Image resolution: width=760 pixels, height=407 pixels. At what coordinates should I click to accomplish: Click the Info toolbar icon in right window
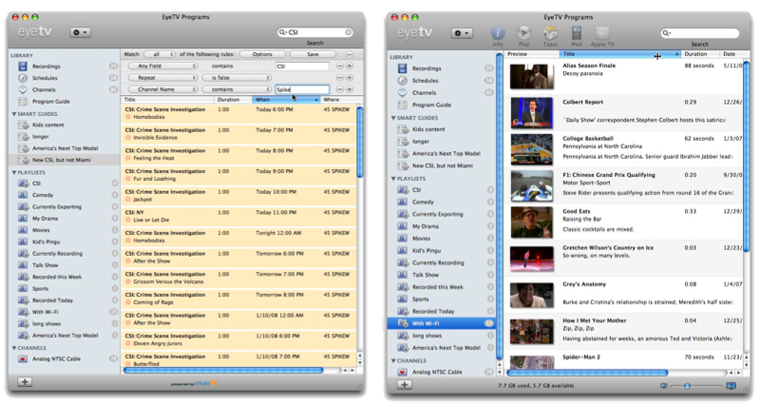498,34
